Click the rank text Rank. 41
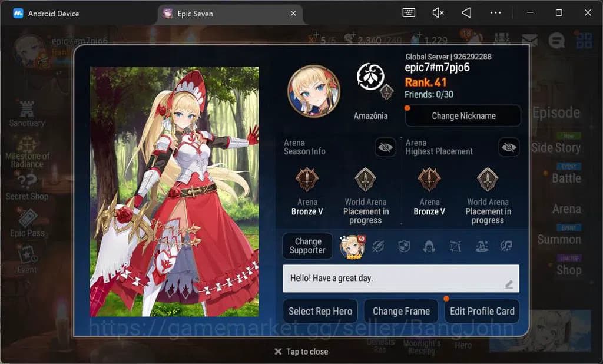The height and width of the screenshot is (364, 603). (426, 82)
